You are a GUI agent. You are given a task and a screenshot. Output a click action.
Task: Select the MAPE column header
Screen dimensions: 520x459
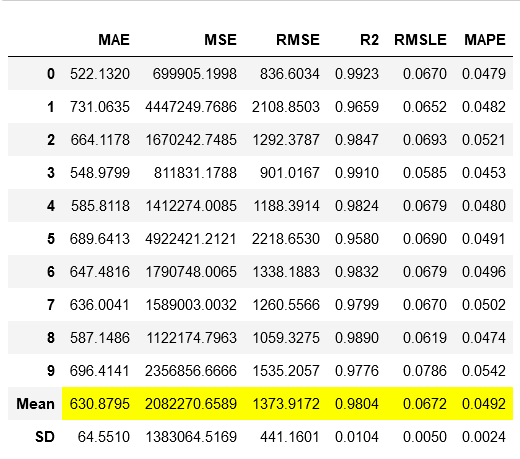pyautogui.click(x=485, y=40)
